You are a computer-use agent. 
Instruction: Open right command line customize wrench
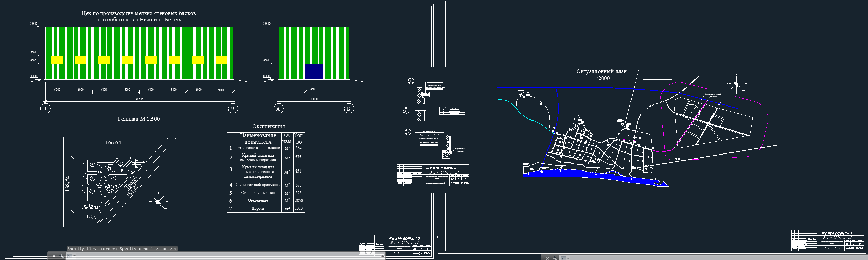tap(555, 258)
